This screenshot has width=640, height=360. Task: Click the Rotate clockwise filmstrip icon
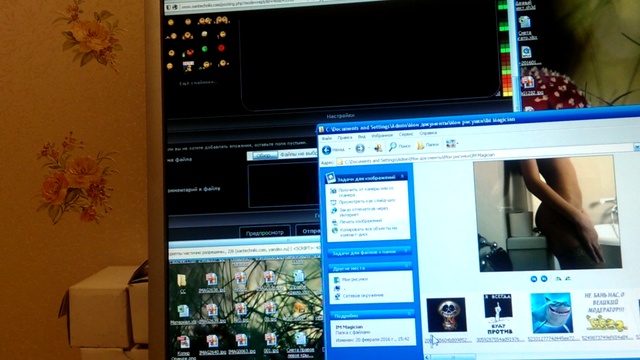(x=558, y=279)
